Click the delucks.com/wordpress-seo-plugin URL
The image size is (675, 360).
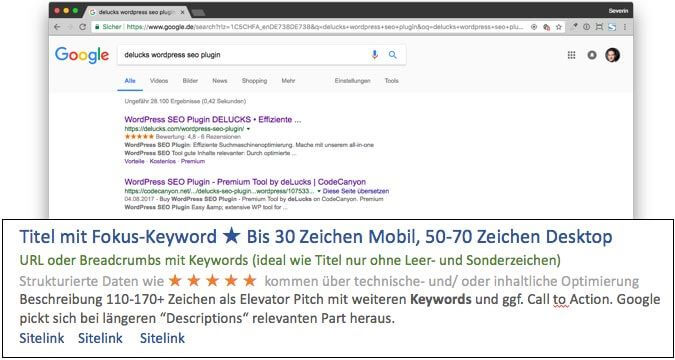click(184, 129)
